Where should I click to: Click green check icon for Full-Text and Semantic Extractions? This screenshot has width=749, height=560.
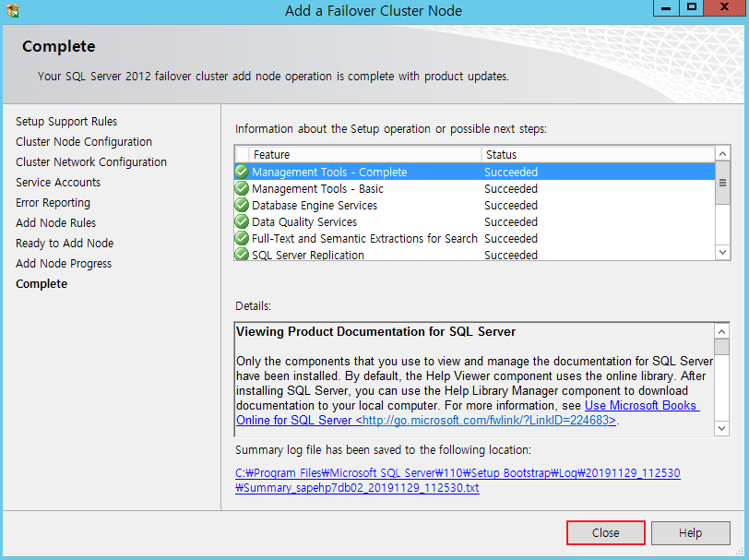pyautogui.click(x=242, y=238)
